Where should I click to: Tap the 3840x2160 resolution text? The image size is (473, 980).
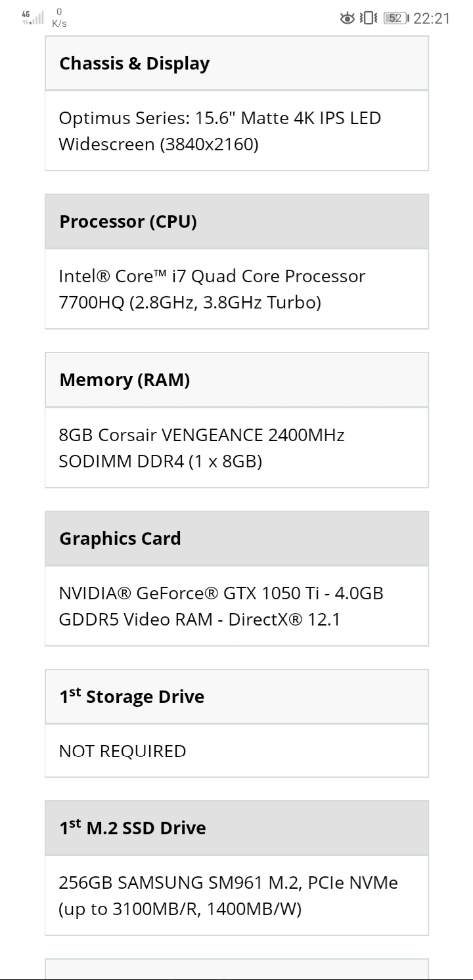210,144
